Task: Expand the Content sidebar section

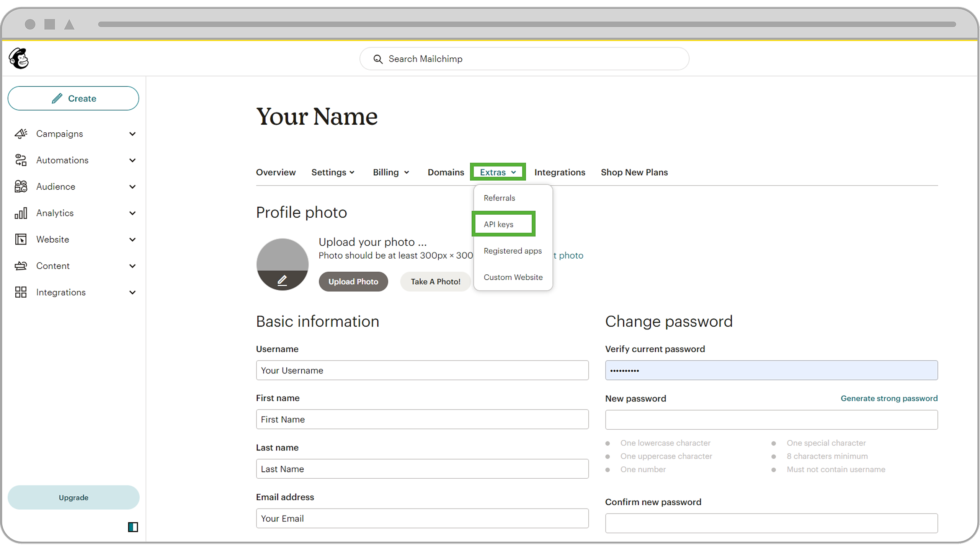Action: pos(132,266)
